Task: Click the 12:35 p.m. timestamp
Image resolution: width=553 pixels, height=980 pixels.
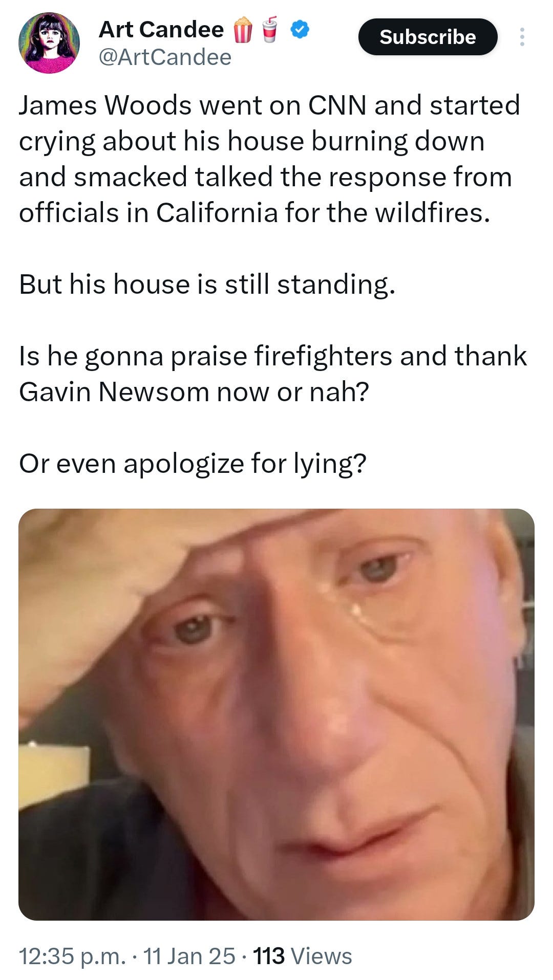Action: pos(72,956)
